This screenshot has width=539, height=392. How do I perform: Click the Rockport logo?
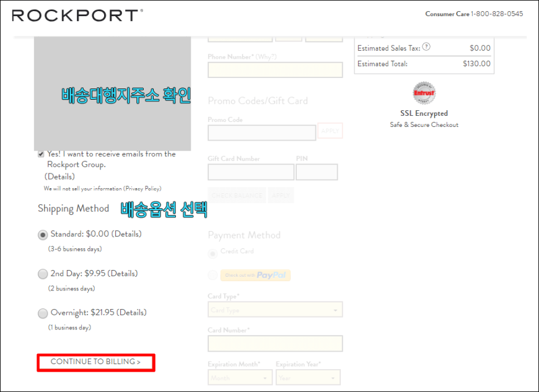(x=77, y=15)
